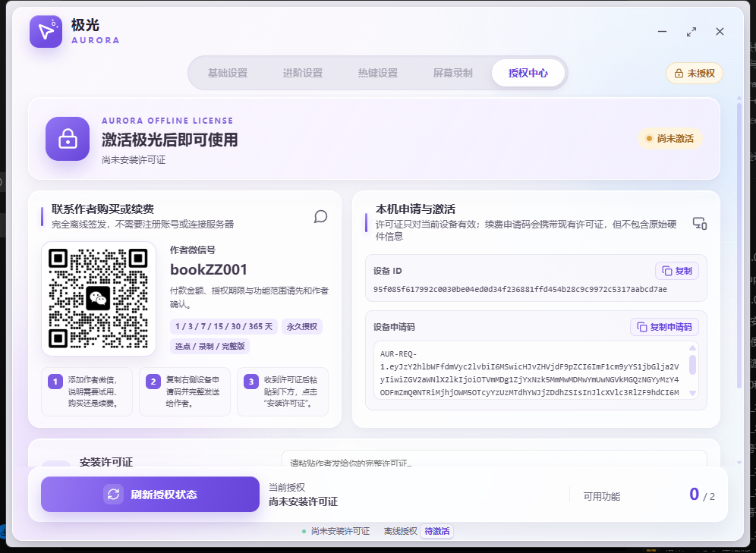Viewport: 756px width, 553px height.
Task: Click the 激活极光后即可使用 heading
Action: pyautogui.click(x=170, y=140)
